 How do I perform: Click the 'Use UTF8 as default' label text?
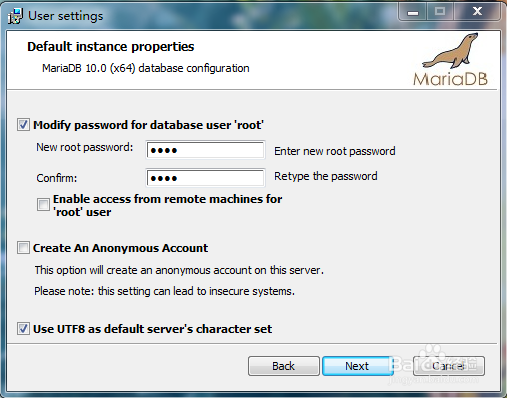(x=152, y=329)
